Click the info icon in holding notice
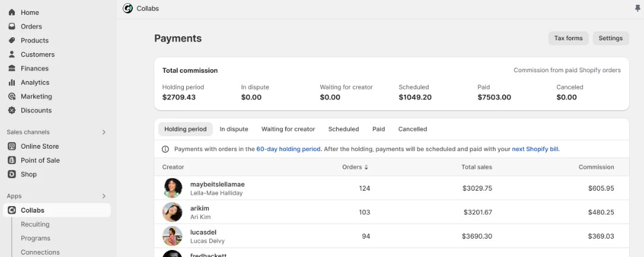 click(x=165, y=149)
